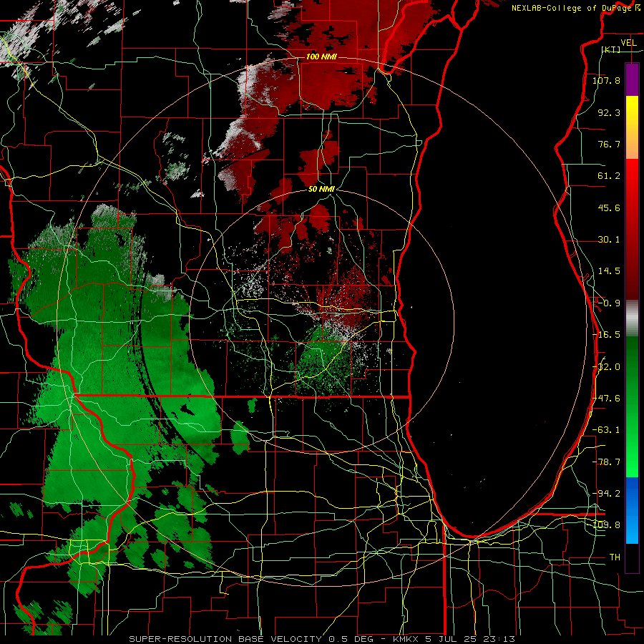Click the 92.3 value on velocity scale

point(609,112)
